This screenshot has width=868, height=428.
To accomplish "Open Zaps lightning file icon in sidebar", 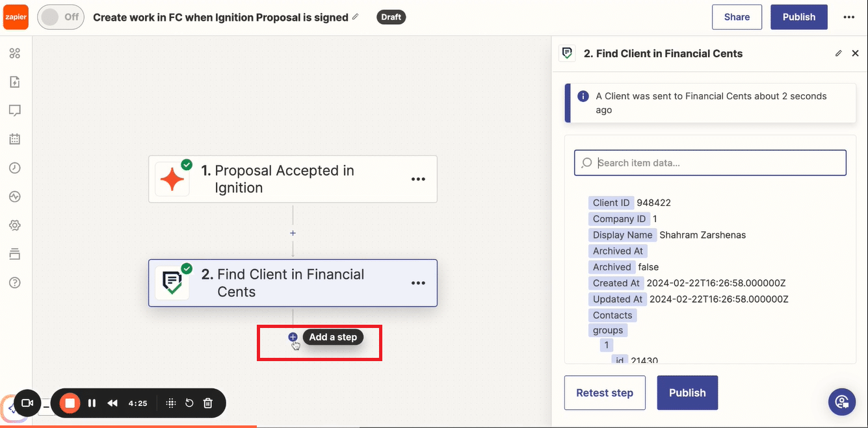I will 15,82.
